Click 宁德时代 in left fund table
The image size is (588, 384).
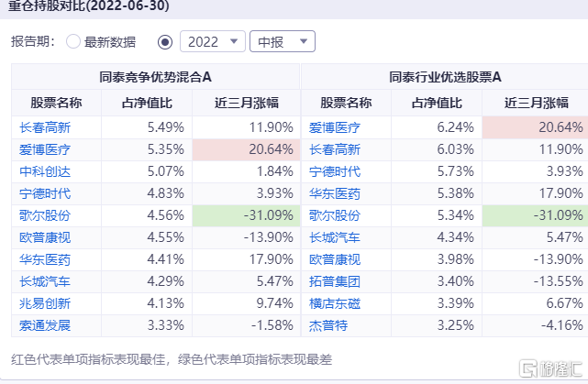click(x=45, y=192)
